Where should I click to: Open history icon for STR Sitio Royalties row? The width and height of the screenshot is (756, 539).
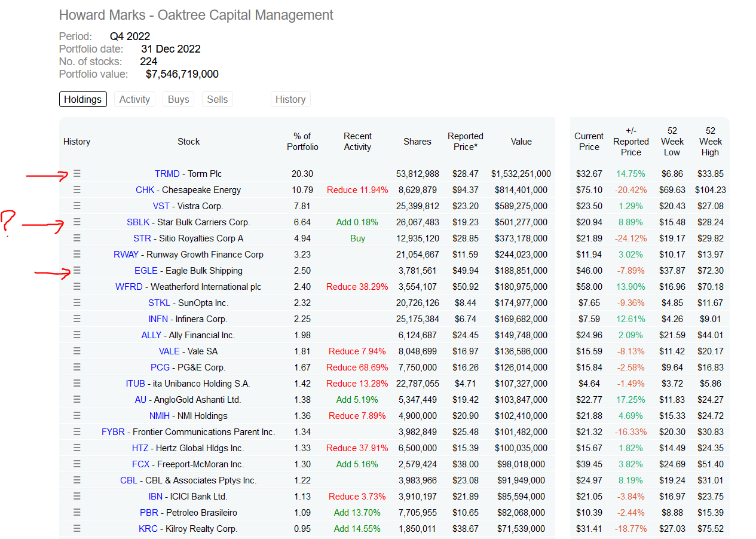coord(76,238)
